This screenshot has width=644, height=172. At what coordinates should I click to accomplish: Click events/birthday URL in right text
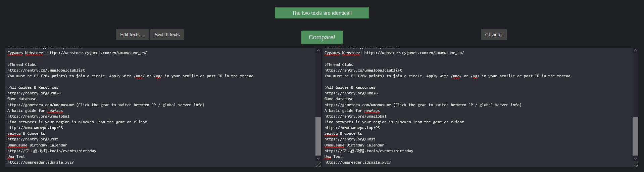(x=369, y=151)
